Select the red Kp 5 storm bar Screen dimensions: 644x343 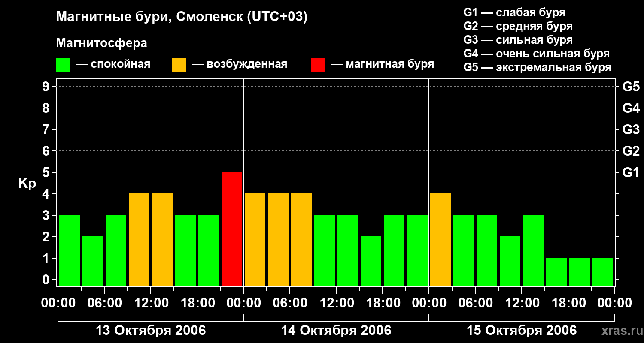232,229
